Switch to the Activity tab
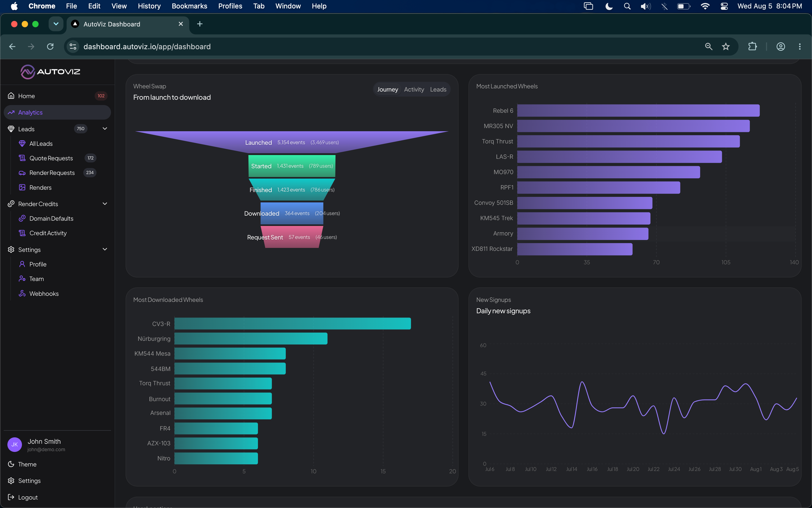 coord(414,89)
